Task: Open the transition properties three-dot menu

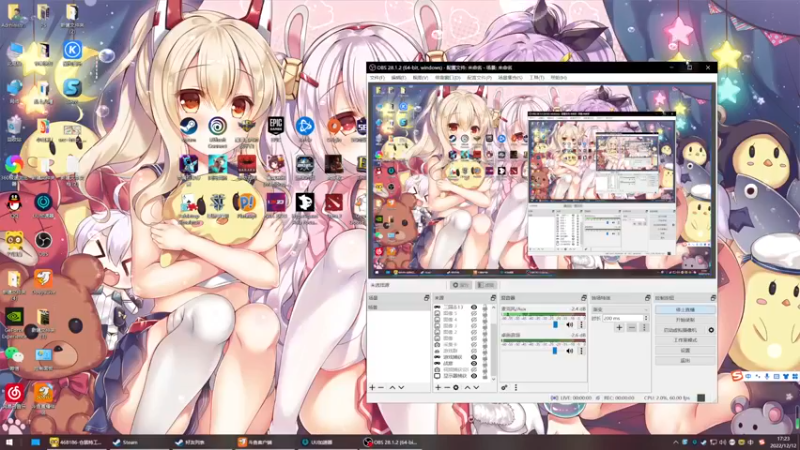Action: 644,328
